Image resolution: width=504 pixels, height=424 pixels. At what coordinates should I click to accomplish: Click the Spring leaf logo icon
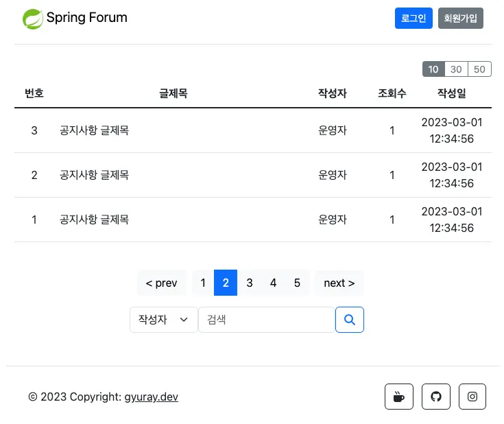(32, 19)
